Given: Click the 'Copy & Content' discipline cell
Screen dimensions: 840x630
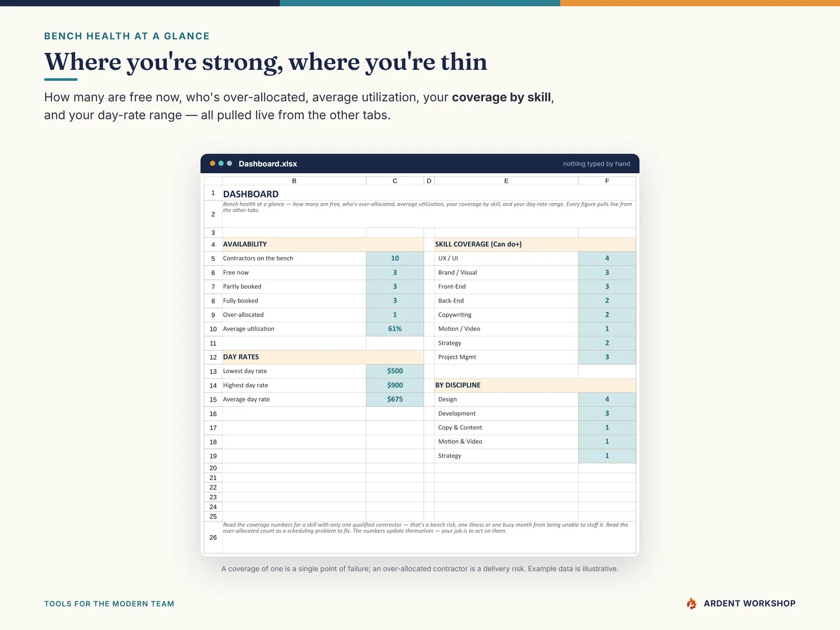Looking at the screenshot, I should click(506, 428).
